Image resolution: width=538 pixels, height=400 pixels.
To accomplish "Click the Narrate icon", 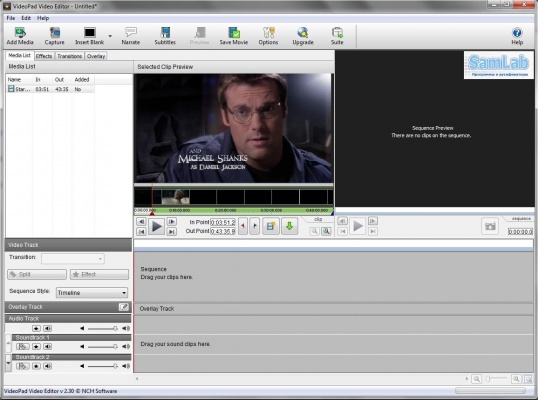I will [x=131, y=36].
